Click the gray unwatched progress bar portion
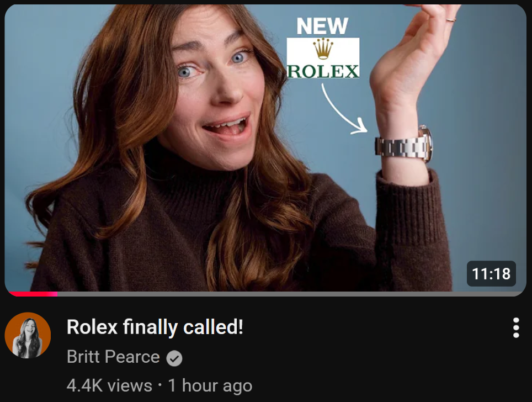532x402 pixels. click(291, 294)
